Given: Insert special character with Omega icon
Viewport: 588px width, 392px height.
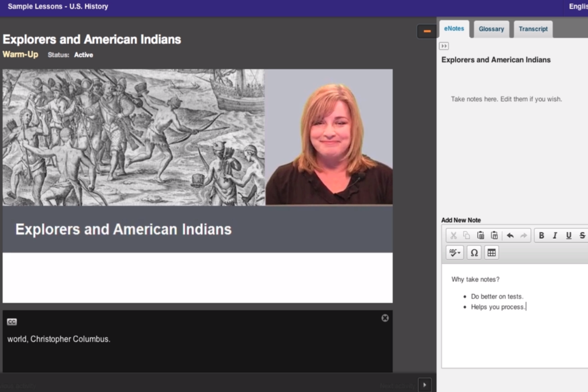Looking at the screenshot, I should (474, 253).
